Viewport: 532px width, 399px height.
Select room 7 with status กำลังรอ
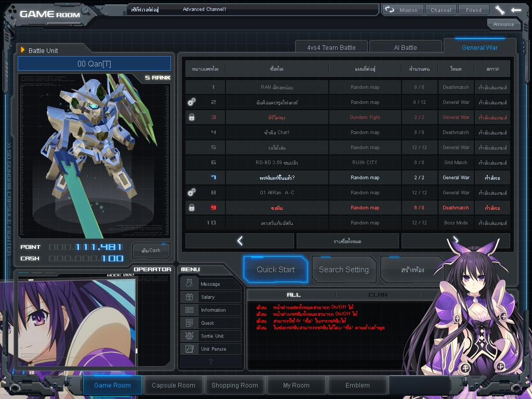point(348,178)
